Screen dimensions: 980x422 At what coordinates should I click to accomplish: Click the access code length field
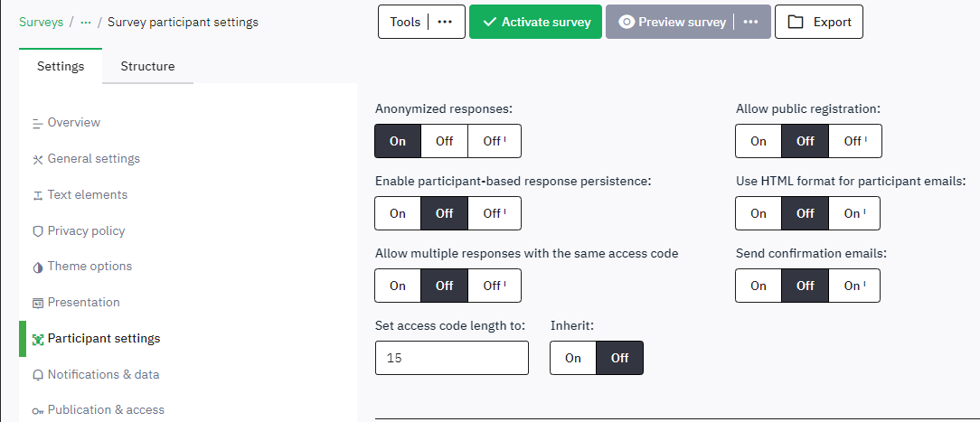451,358
